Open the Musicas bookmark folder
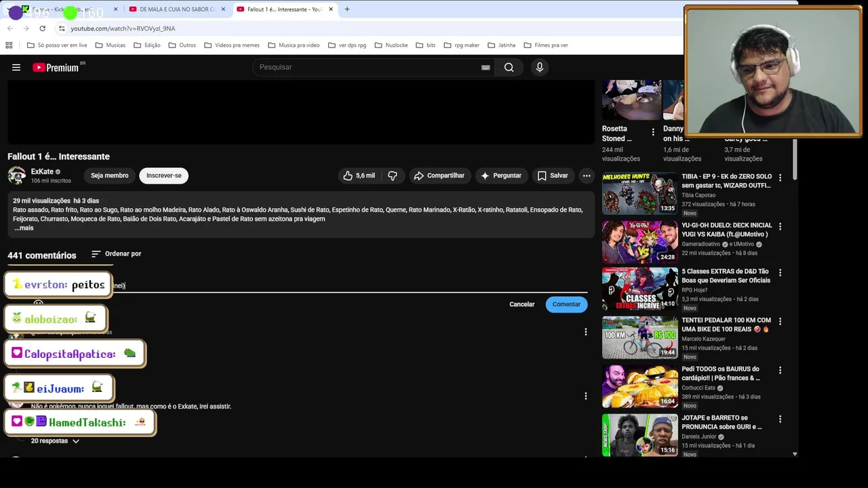The width and height of the screenshot is (868, 488). pos(110,45)
